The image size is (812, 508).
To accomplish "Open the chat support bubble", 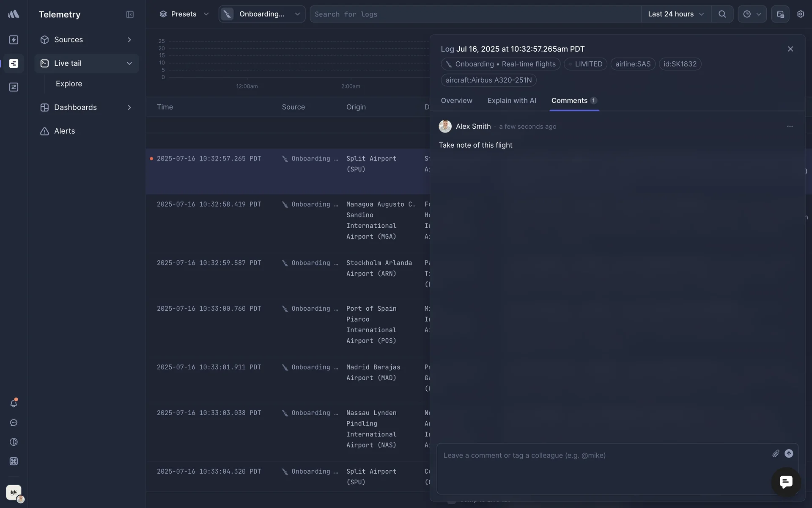I will pos(786,482).
